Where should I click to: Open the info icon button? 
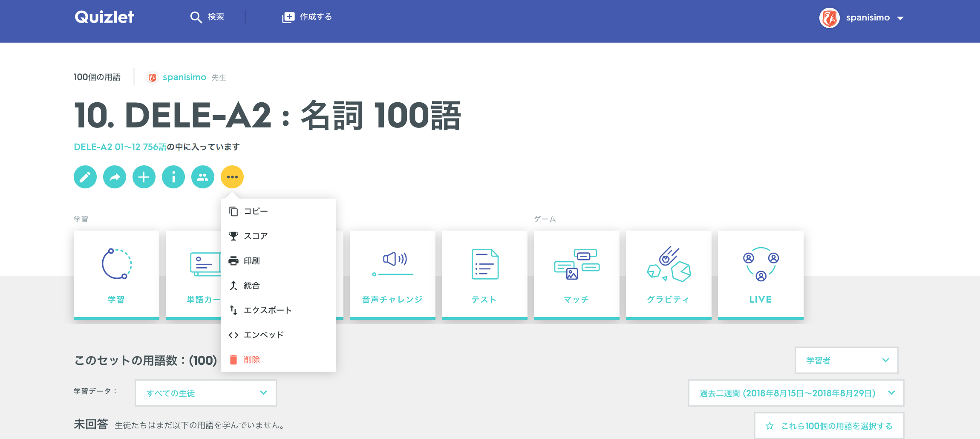[173, 177]
